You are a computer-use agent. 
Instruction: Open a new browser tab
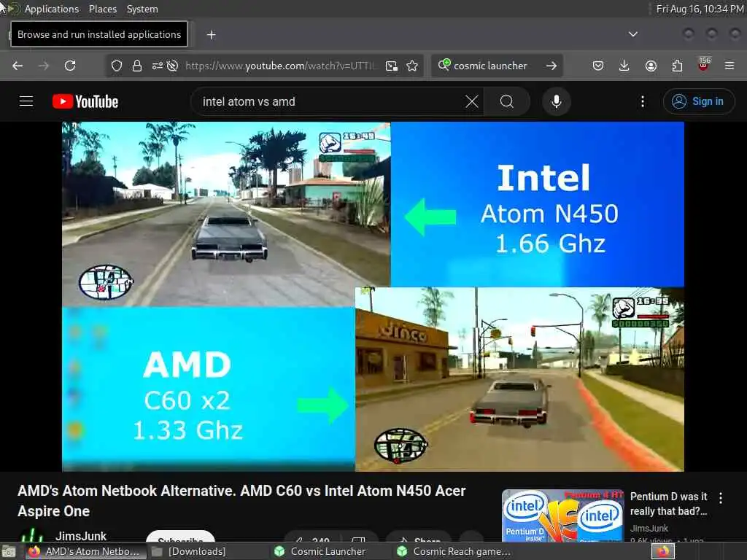click(x=211, y=35)
